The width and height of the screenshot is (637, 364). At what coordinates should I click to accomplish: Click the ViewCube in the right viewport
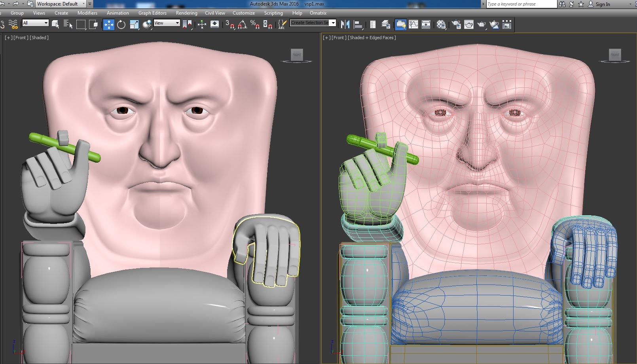pyautogui.click(x=615, y=55)
